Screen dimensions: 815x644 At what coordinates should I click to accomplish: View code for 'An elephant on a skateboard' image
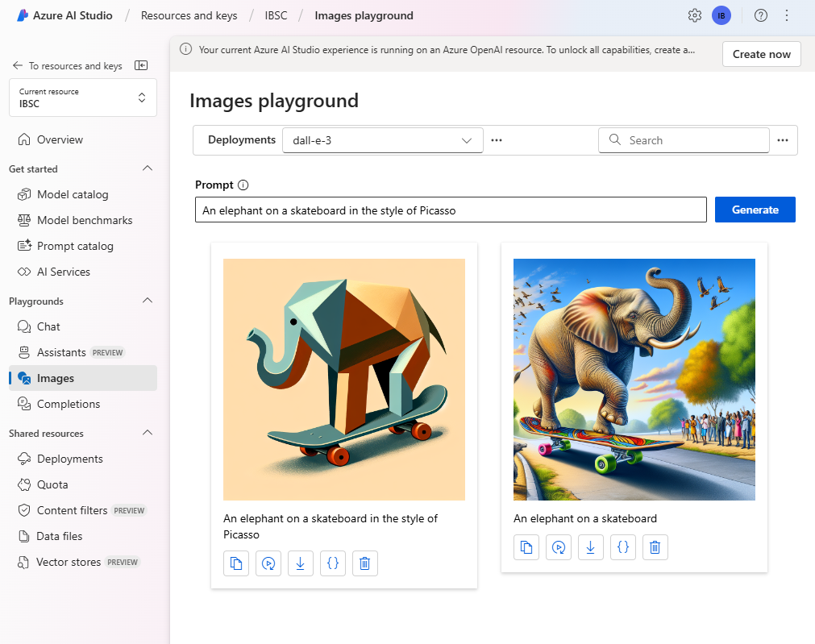click(622, 547)
